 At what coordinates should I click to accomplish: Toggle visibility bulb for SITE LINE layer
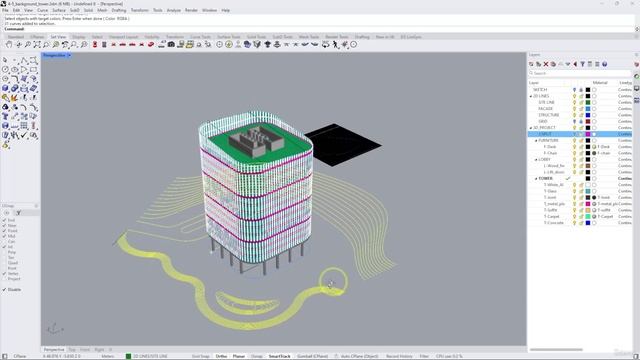point(574,102)
